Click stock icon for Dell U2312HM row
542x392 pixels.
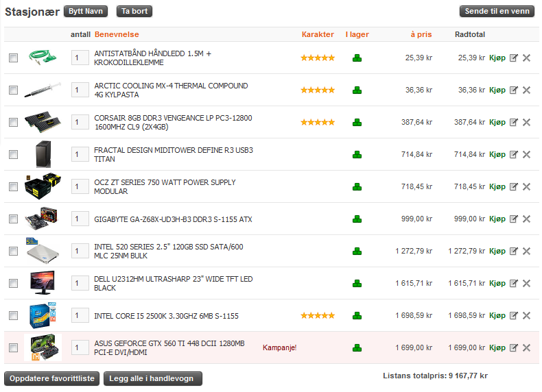357,284
